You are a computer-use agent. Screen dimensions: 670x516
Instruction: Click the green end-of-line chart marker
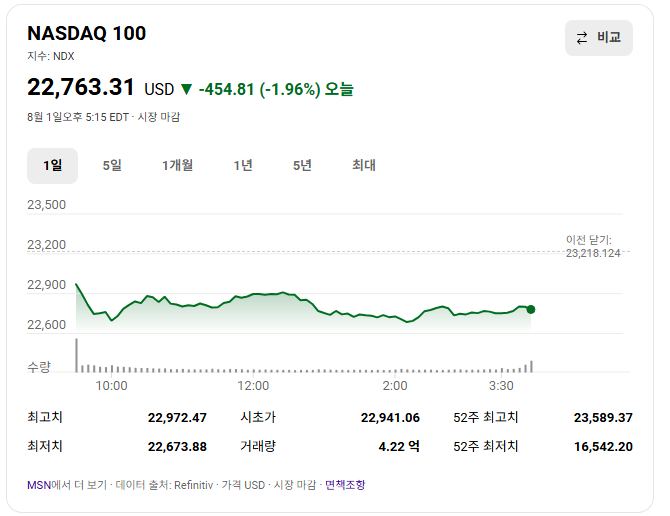click(x=531, y=309)
